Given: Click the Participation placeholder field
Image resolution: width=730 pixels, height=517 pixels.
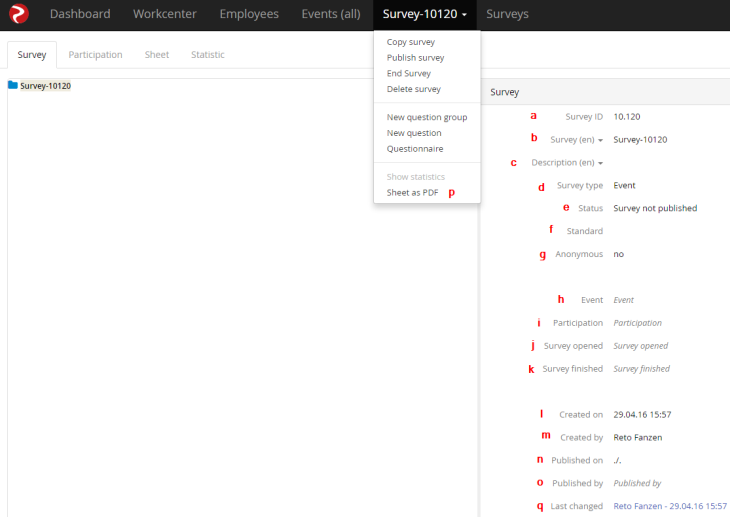Looking at the screenshot, I should tap(637, 323).
